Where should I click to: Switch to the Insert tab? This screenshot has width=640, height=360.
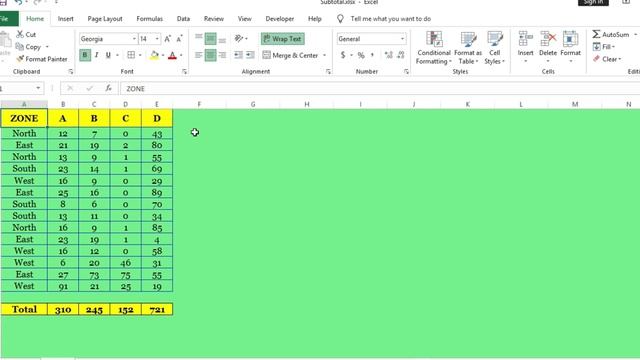click(65, 19)
